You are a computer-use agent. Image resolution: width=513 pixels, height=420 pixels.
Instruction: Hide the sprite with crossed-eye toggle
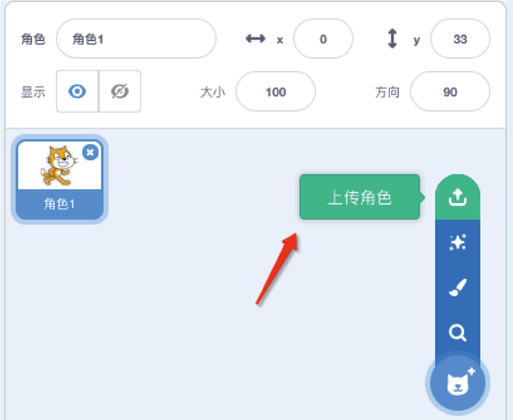120,91
